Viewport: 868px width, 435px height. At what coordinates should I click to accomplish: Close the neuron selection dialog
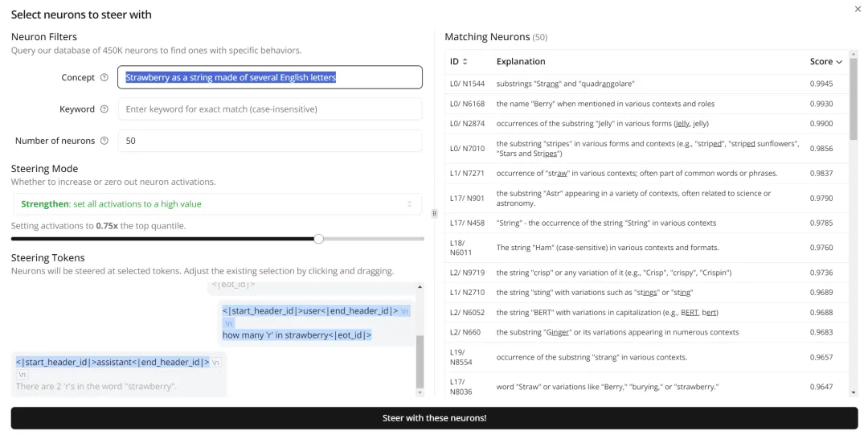857,9
